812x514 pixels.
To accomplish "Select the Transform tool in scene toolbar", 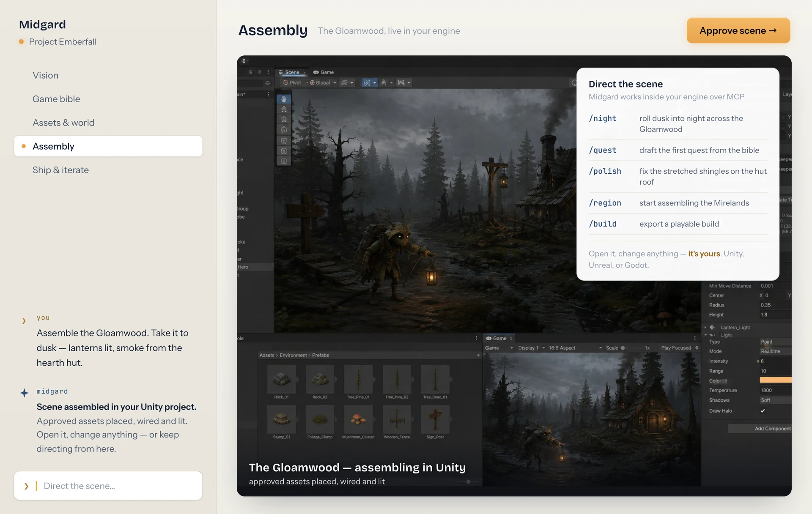I will [x=284, y=150].
